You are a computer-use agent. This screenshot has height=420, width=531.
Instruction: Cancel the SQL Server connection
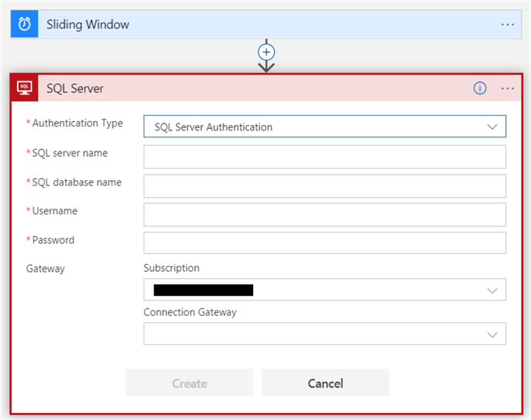pyautogui.click(x=325, y=383)
